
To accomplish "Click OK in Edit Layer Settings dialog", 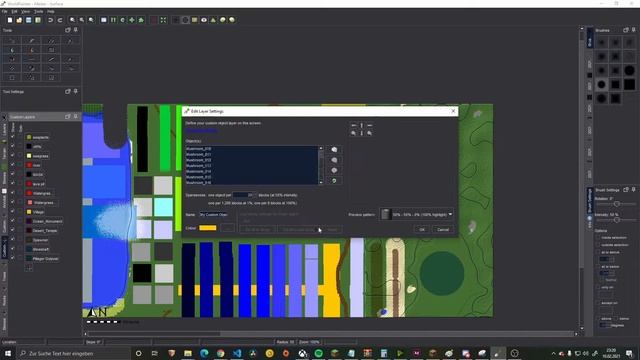I will tap(422, 229).
